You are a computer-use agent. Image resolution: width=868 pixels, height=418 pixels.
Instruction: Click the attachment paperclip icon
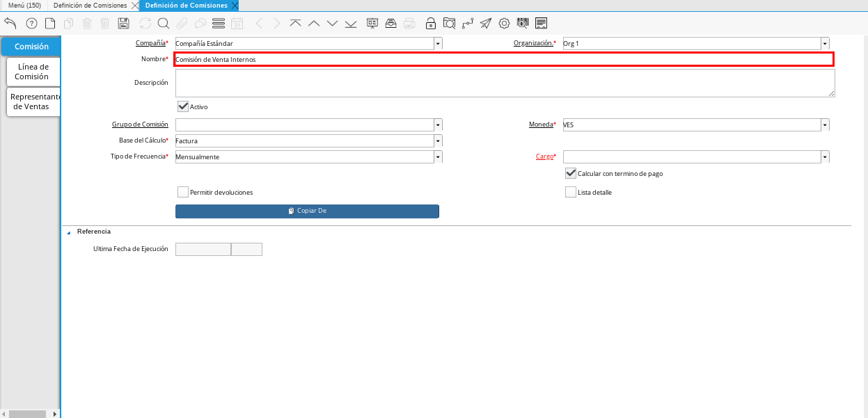182,23
